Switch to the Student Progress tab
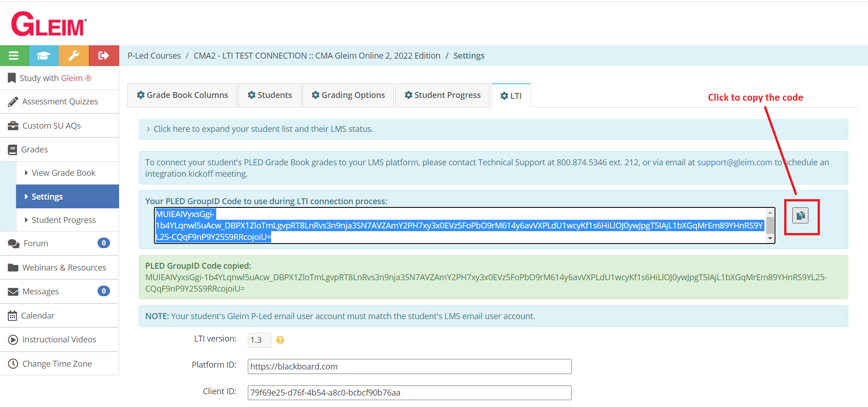The width and height of the screenshot is (868, 407). [x=442, y=95]
